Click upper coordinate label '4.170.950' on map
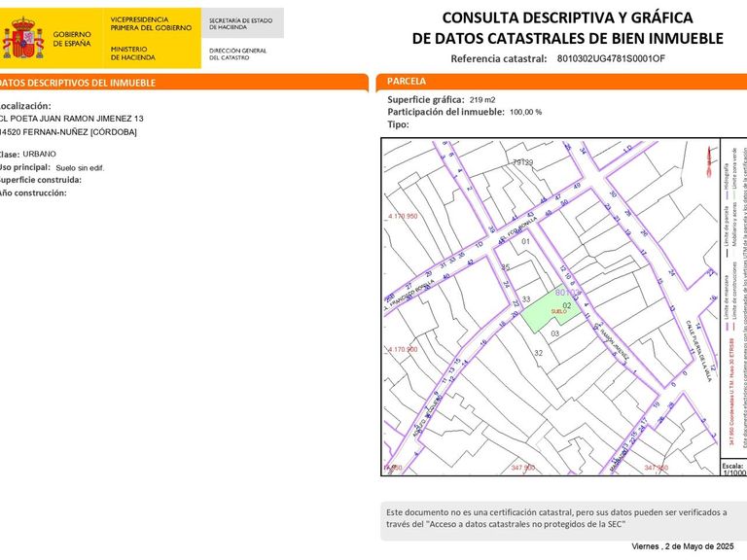 tap(403, 216)
